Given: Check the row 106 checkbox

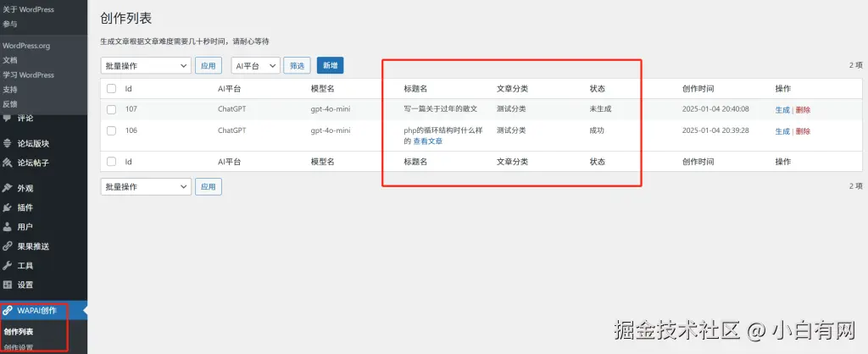Looking at the screenshot, I should click(x=111, y=131).
